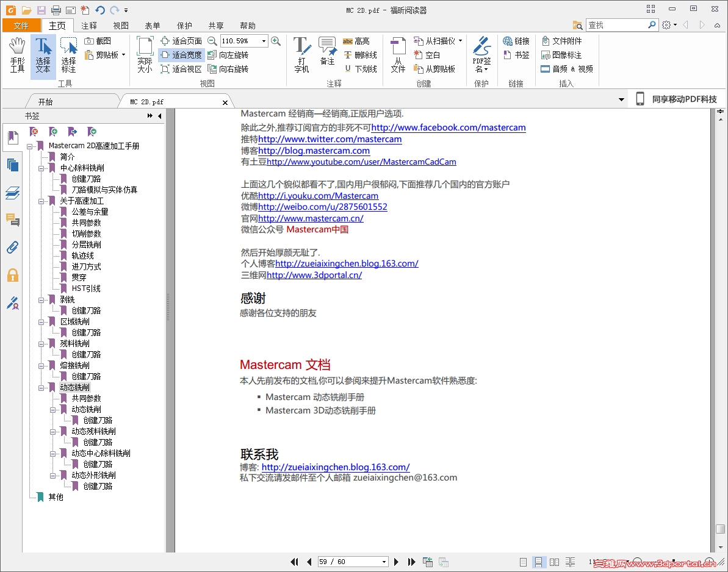Viewport: 728px width, 572px height.
Task: Open the Comments side panel
Action: pos(13,220)
